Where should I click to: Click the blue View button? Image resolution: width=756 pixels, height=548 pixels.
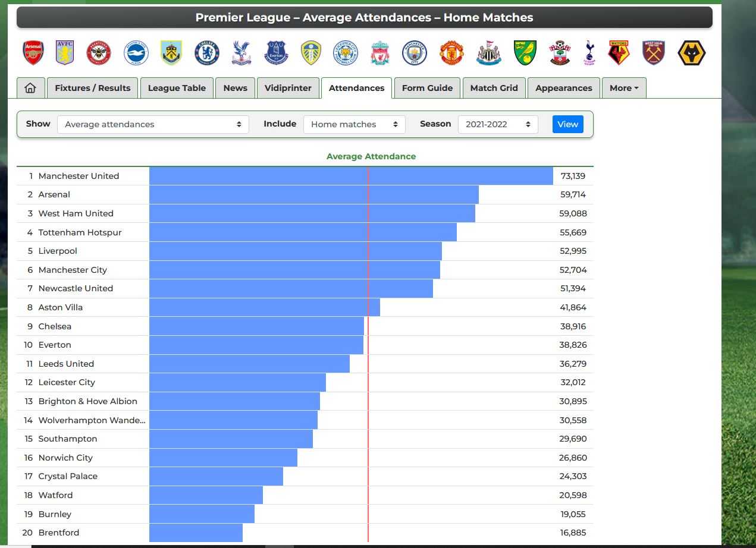tap(567, 124)
